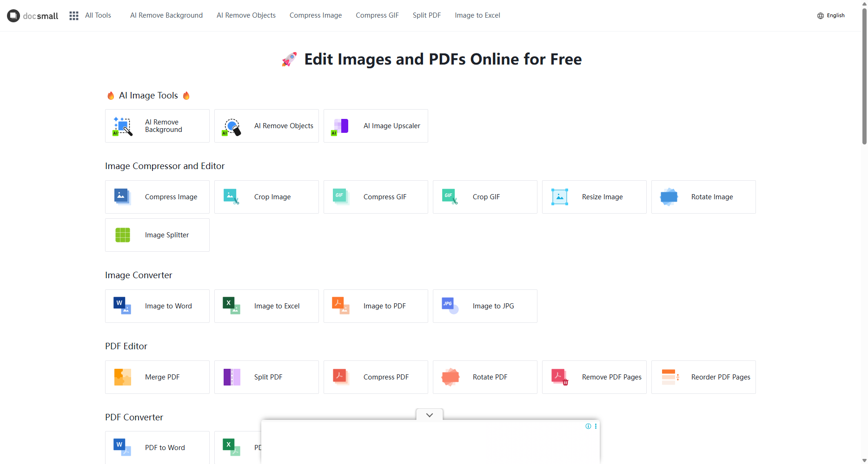Open the PDF to Word card label
Screen dimensions: 868x464
(165, 448)
